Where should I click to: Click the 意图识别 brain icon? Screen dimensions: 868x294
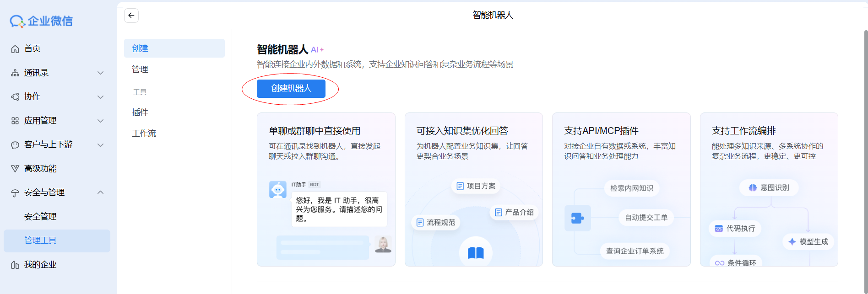coord(753,188)
